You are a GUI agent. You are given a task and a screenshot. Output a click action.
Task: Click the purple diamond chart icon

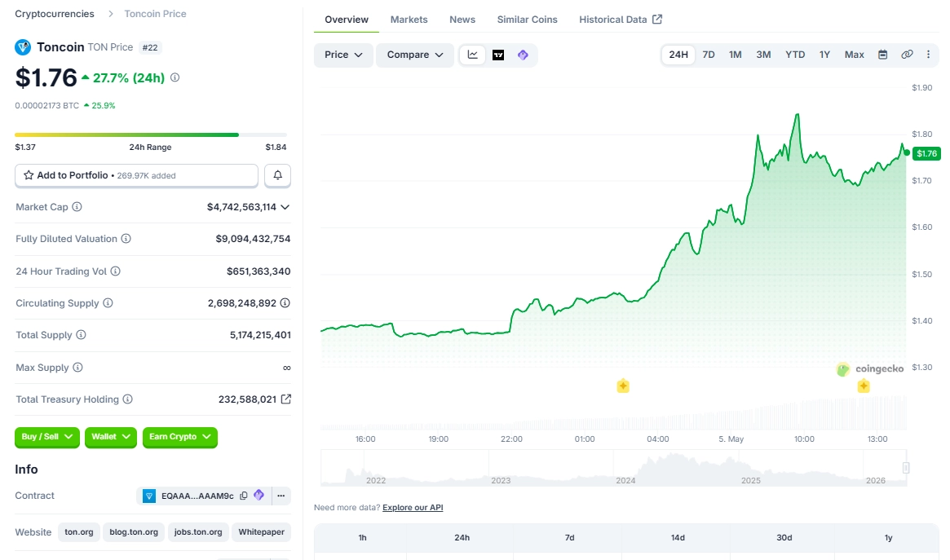click(x=523, y=55)
